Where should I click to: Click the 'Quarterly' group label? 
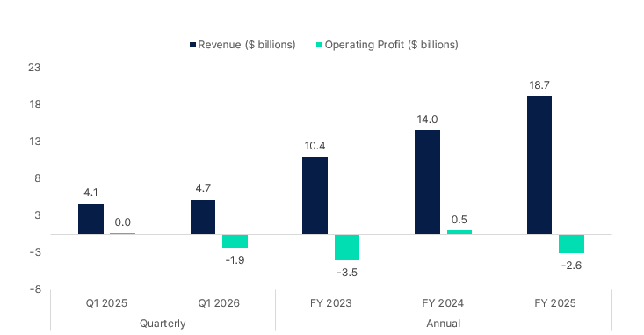tap(163, 324)
